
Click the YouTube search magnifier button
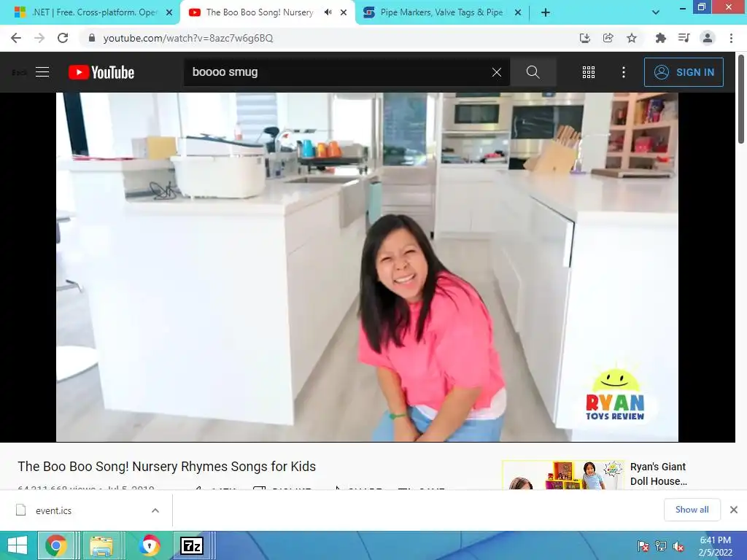tap(533, 72)
